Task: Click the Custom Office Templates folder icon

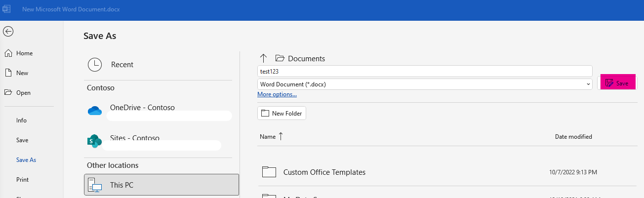Action: point(269,172)
